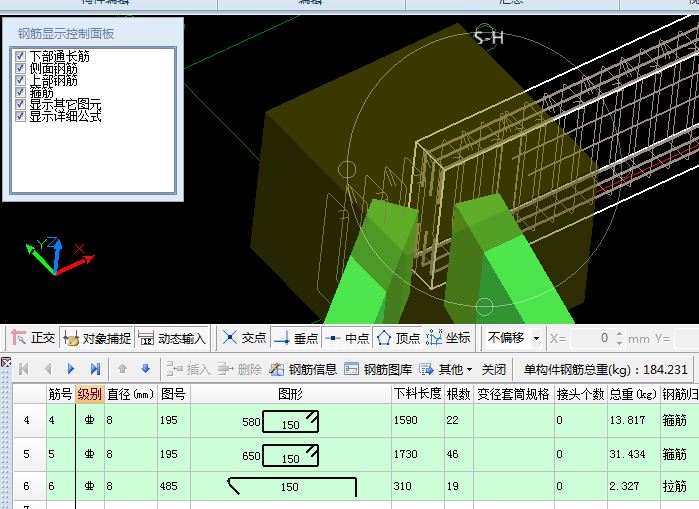Click 下料长度 cell 310
The height and width of the screenshot is (509, 699).
(x=418, y=486)
